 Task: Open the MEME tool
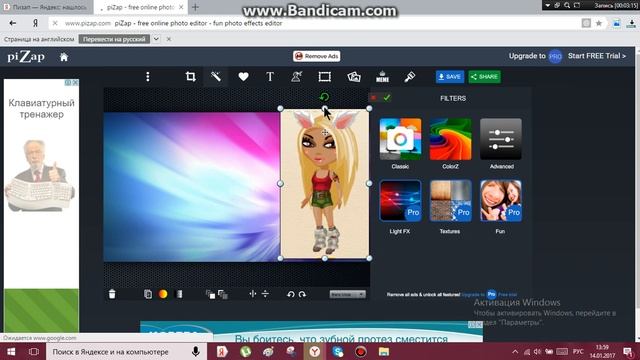click(382, 77)
